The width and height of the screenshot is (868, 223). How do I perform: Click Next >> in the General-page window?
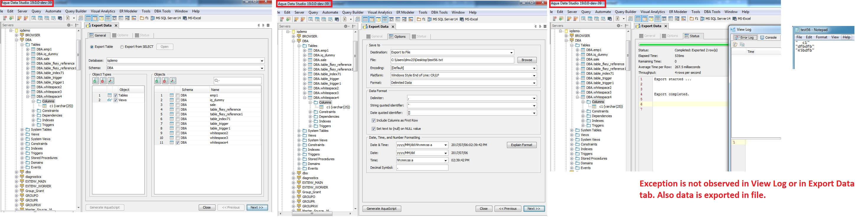[x=257, y=207]
